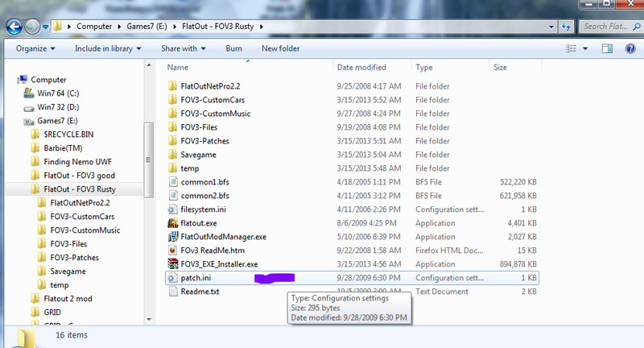
Task: Select Win7 64 (C:) drive in tree
Action: 58,93
